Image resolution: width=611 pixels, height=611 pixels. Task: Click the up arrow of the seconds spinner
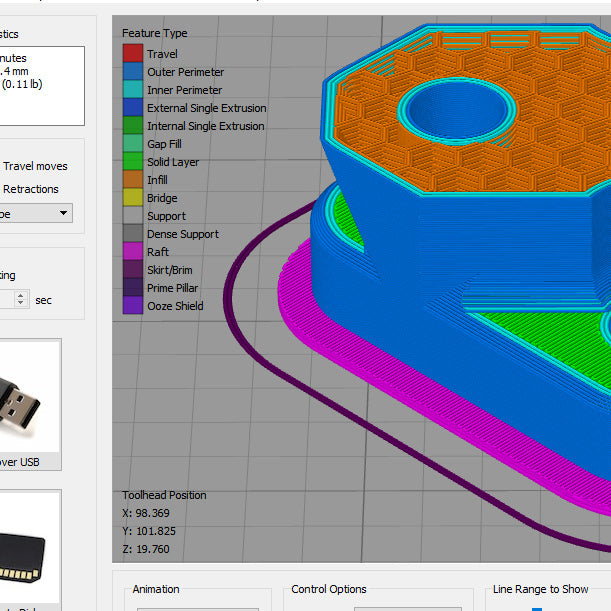click(x=21, y=295)
